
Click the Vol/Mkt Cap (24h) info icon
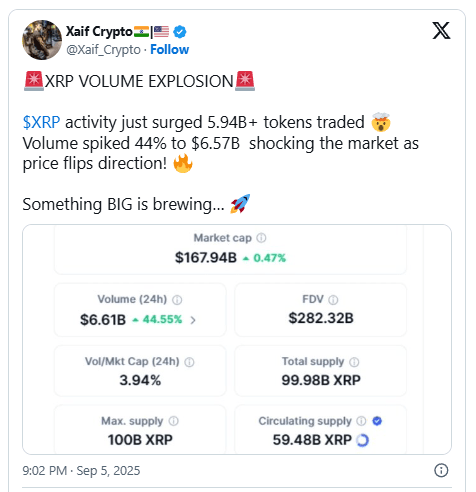[x=189, y=362]
